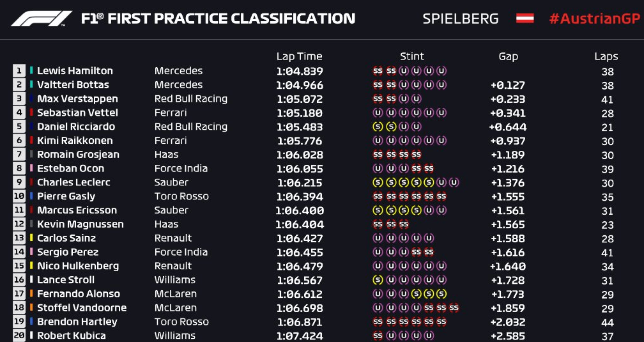Click Magnussen's third supersoft tyre icon
Image resolution: width=644 pixels, height=342 pixels.
[x=404, y=224]
